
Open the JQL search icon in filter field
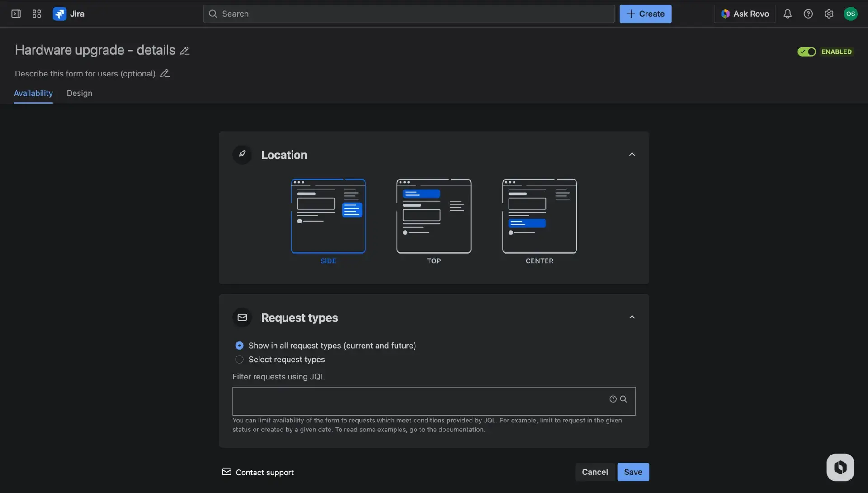[624, 399]
